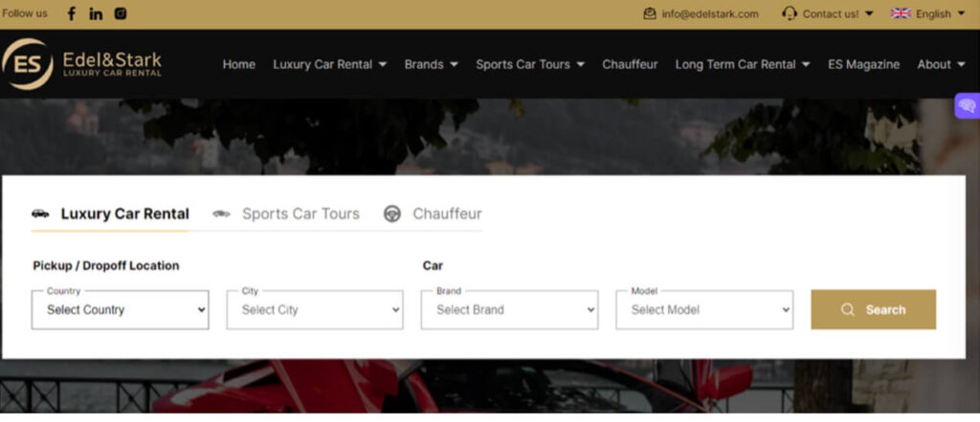The width and height of the screenshot is (980, 422).
Task: Click the info@edelstark.com email link
Action: pos(710,13)
